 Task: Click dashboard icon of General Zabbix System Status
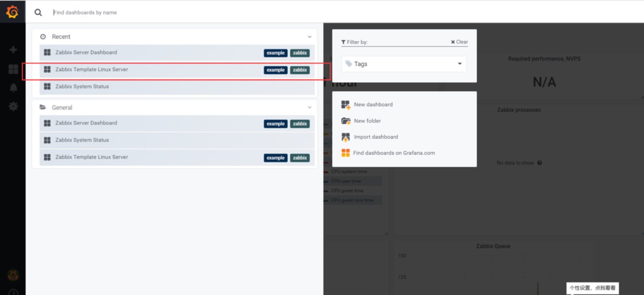(47, 140)
